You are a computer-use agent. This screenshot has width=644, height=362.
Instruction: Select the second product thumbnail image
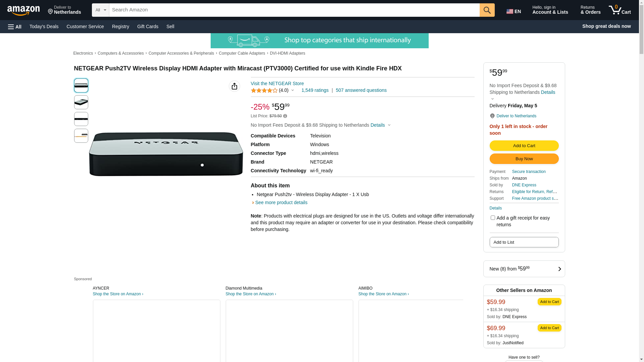point(81,102)
